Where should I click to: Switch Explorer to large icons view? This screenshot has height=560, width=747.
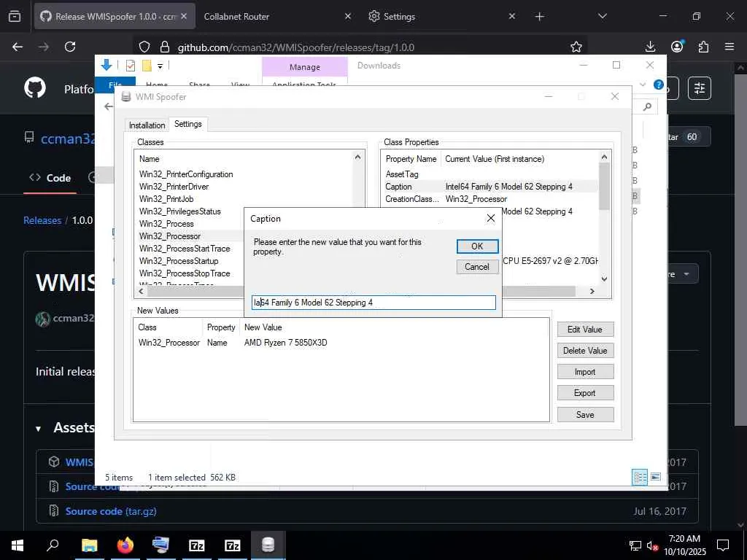pyautogui.click(x=656, y=477)
